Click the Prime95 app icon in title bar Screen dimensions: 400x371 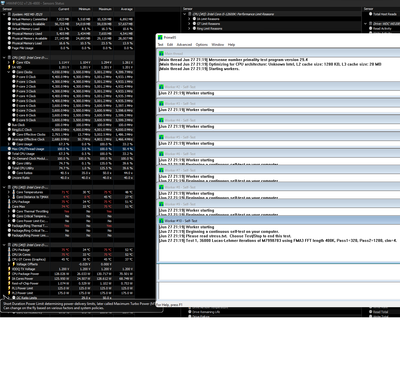160,37
